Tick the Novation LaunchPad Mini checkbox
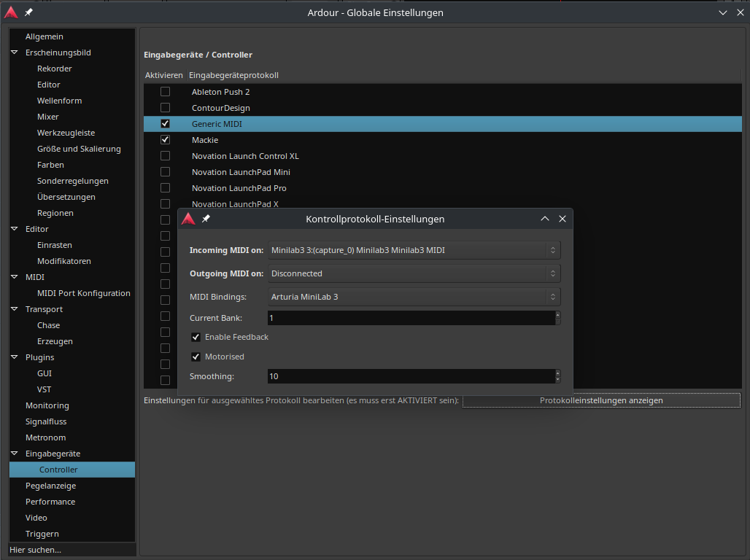This screenshot has width=750, height=560. [165, 171]
